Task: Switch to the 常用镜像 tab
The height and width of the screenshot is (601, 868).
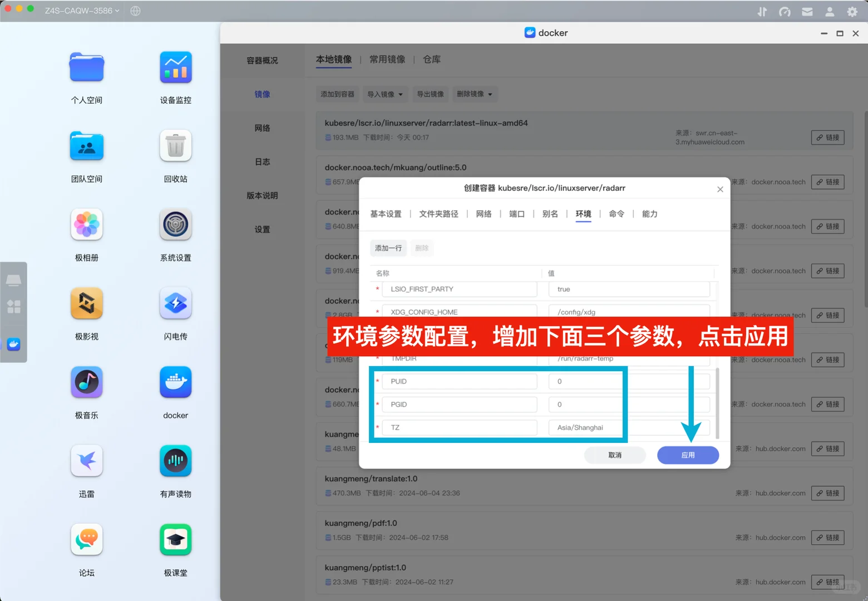Action: [387, 60]
